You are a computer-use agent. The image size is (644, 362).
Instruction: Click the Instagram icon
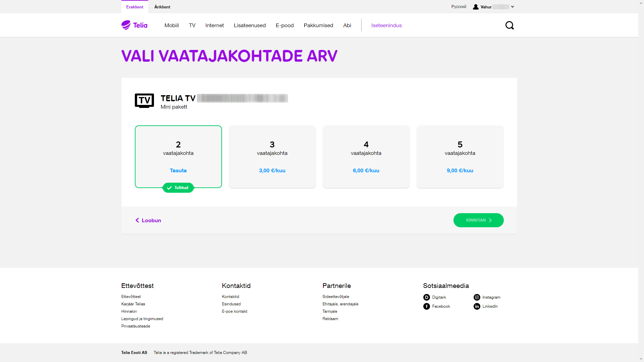pos(477,297)
